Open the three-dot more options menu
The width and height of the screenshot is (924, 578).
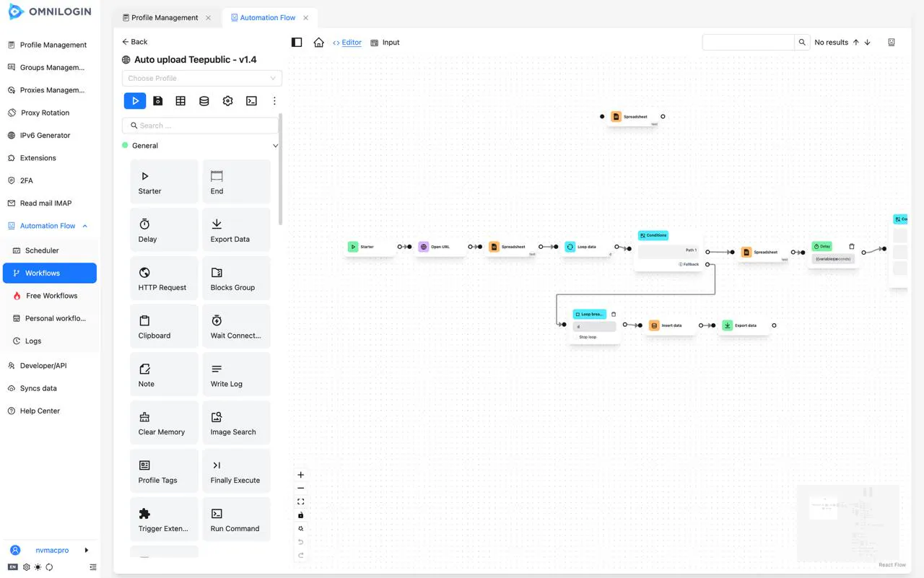(x=274, y=101)
